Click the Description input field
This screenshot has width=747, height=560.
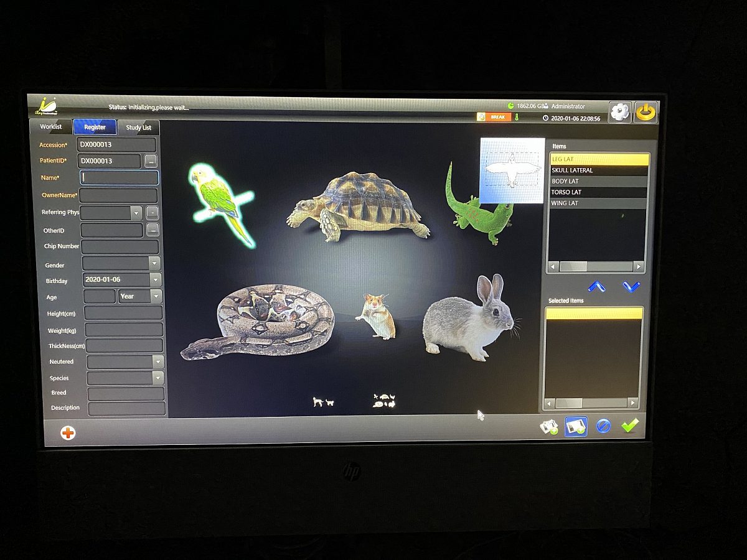126,409
